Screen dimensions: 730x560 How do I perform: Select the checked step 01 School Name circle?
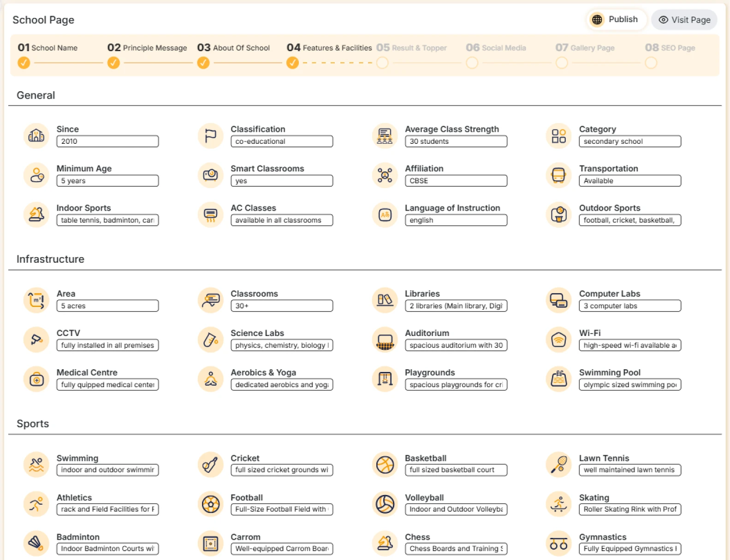coord(24,63)
